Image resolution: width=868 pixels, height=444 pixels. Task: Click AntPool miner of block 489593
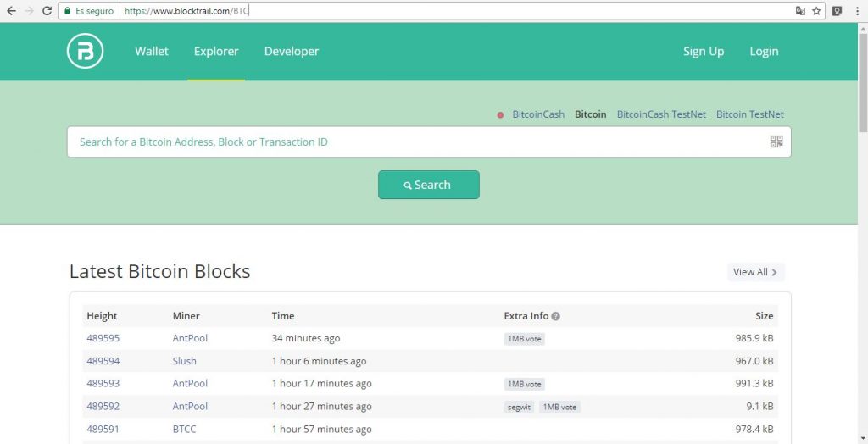[190, 383]
